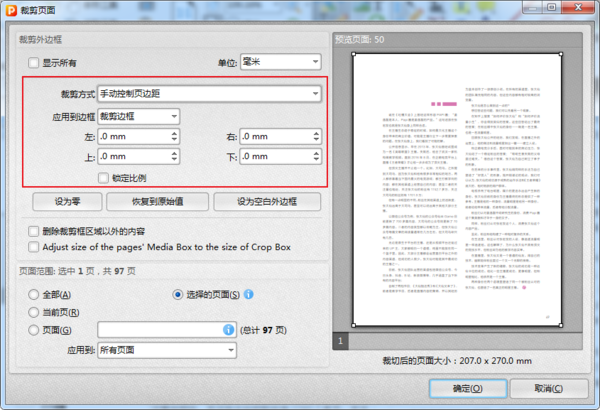600x410 pixels.
Task: Click the 预览页面: 50 header text
Action: point(360,39)
